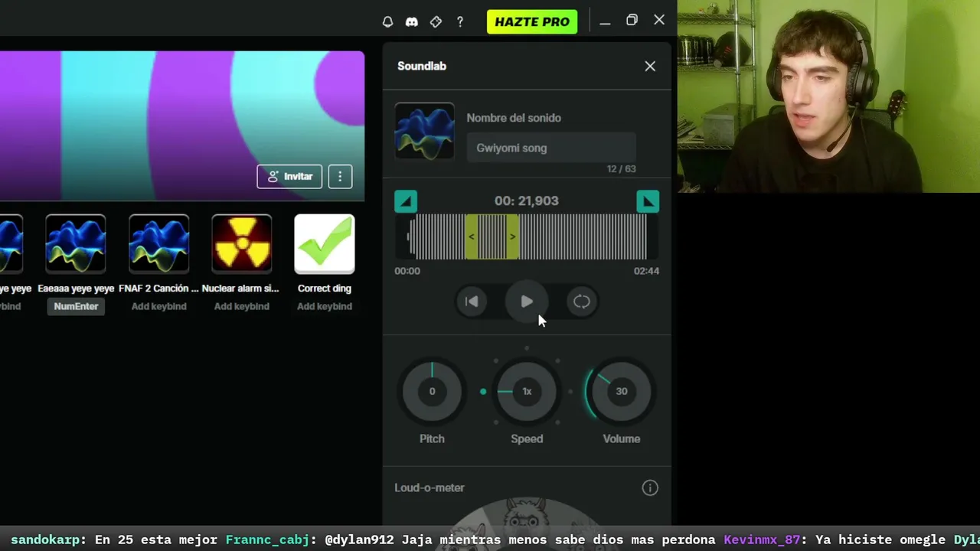Image resolution: width=980 pixels, height=551 pixels.
Task: Click the right trim handle on waveform
Action: (x=512, y=236)
